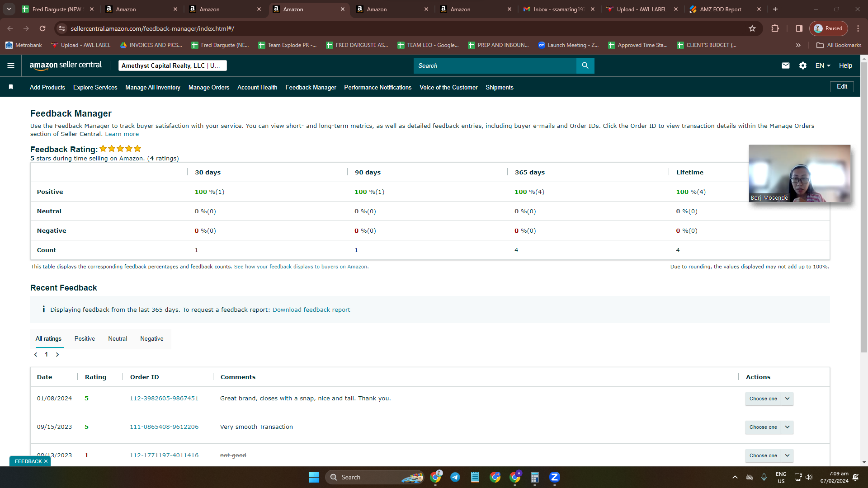The height and width of the screenshot is (488, 868).
Task: Click the page vertical scrollbar
Action: (864, 208)
